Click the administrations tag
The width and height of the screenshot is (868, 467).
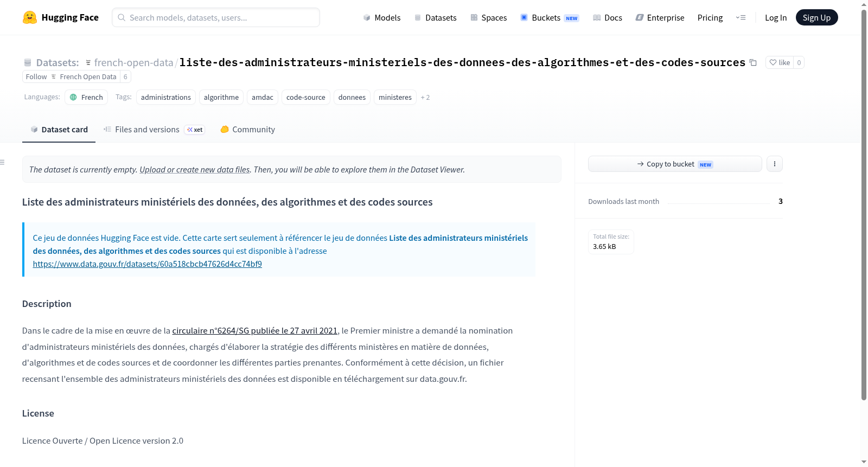click(x=166, y=97)
